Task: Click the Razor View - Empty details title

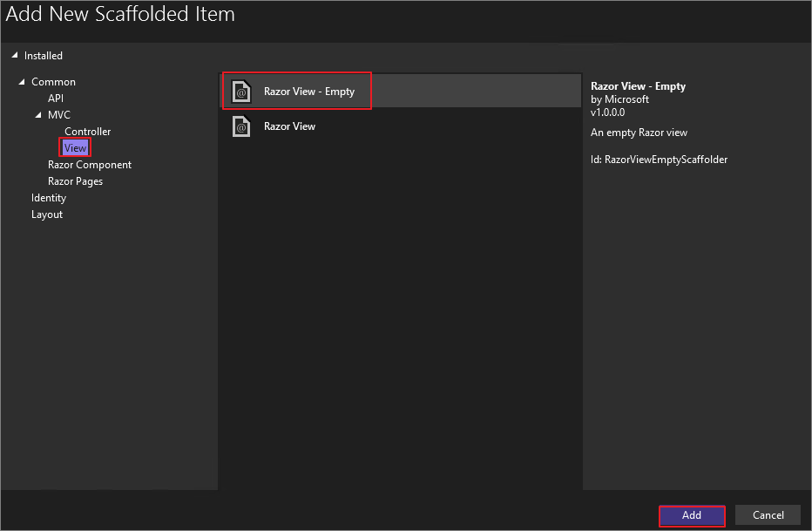Action: (x=638, y=86)
